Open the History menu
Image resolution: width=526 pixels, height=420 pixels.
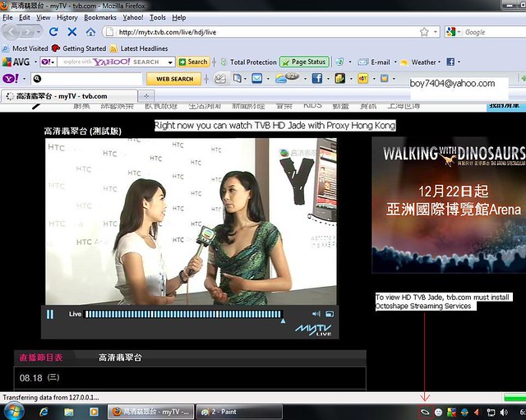(67, 17)
